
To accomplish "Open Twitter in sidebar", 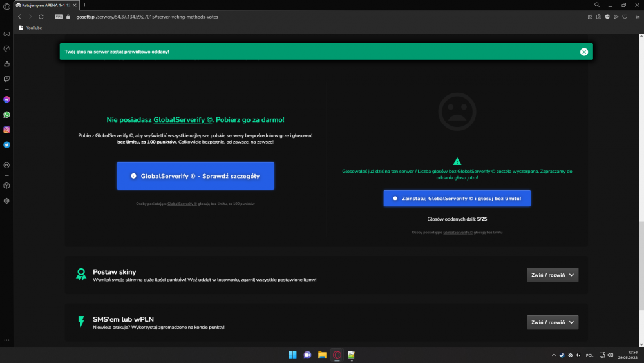I will (x=6, y=144).
